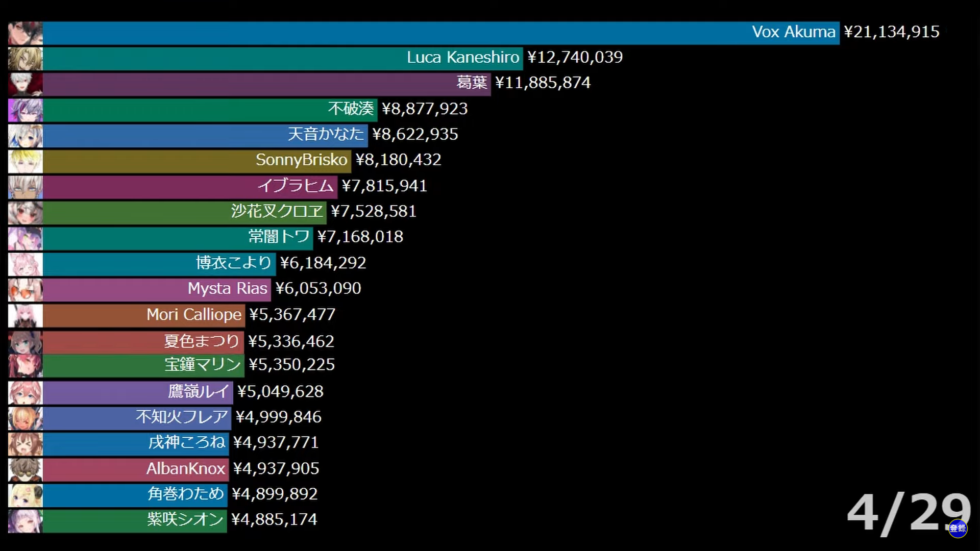Click the ¥7,815,941 amount value
This screenshot has height=551, width=980.
coord(384,186)
